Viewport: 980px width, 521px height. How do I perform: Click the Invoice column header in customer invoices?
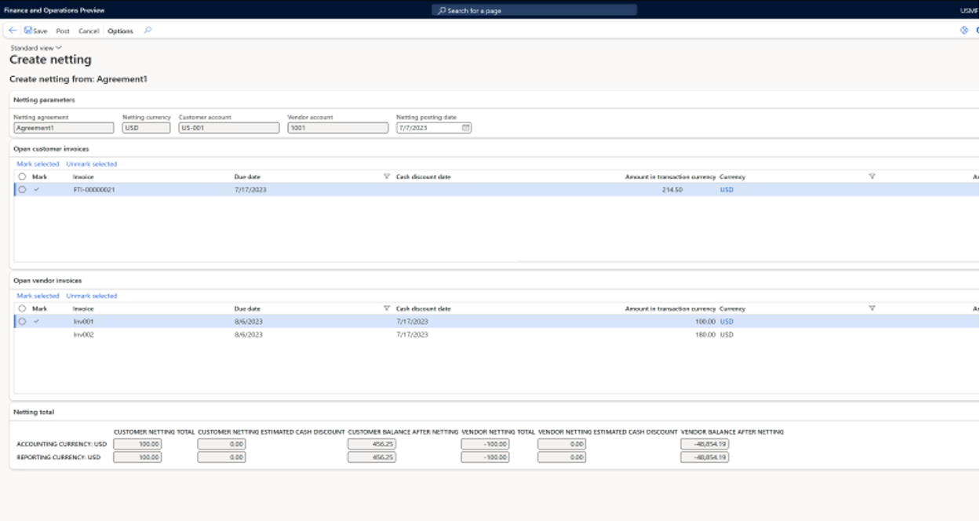point(83,177)
